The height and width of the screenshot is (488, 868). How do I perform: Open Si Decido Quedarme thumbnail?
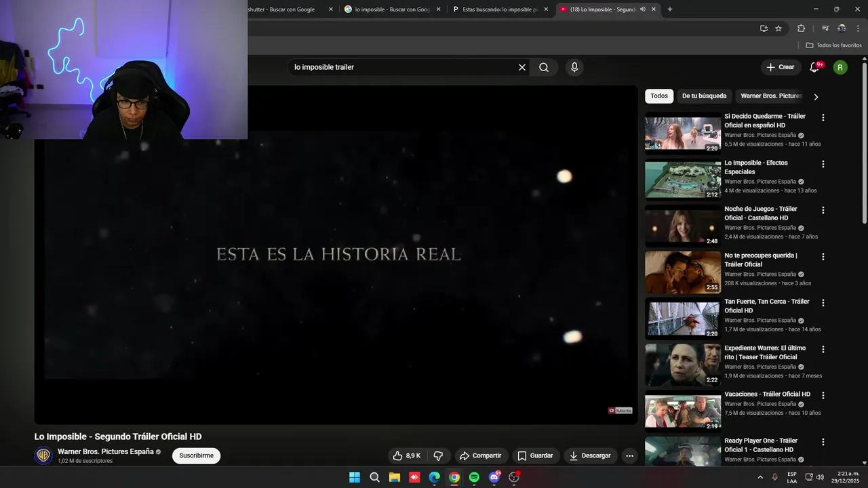(683, 134)
